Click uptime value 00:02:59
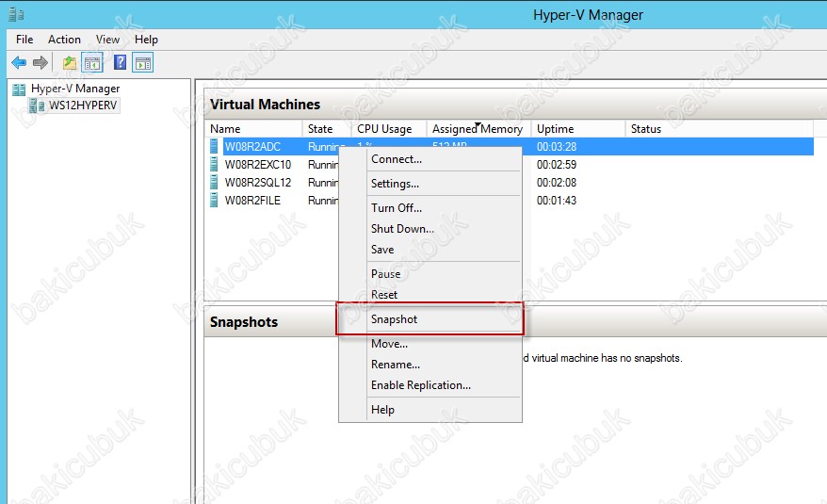 point(557,165)
